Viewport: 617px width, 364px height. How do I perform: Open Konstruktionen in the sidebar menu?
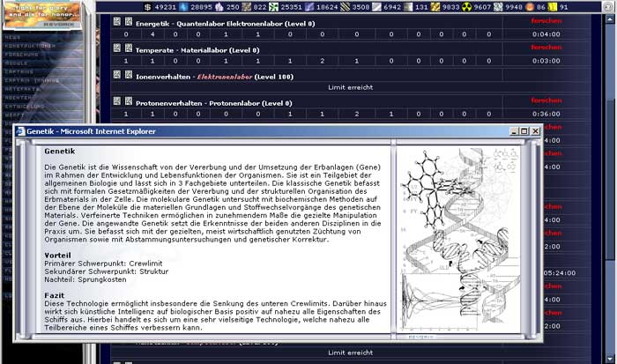click(x=26, y=46)
